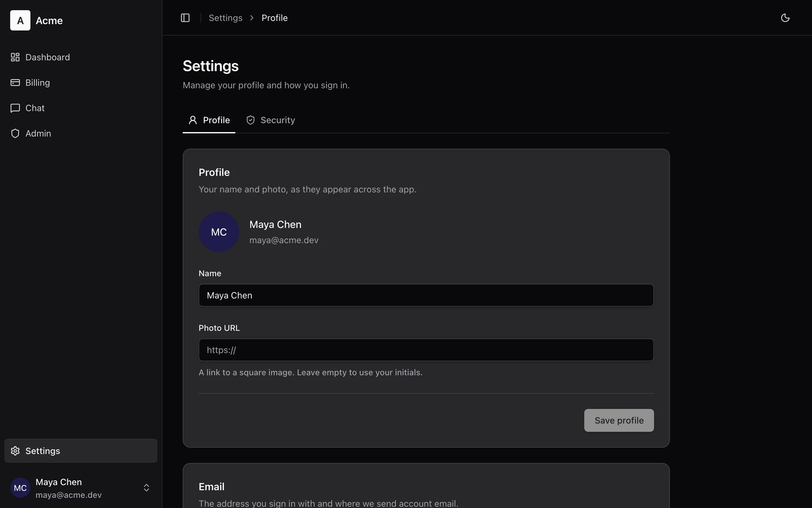This screenshot has height=508, width=812.
Task: Switch to the Security tab
Action: 270,120
